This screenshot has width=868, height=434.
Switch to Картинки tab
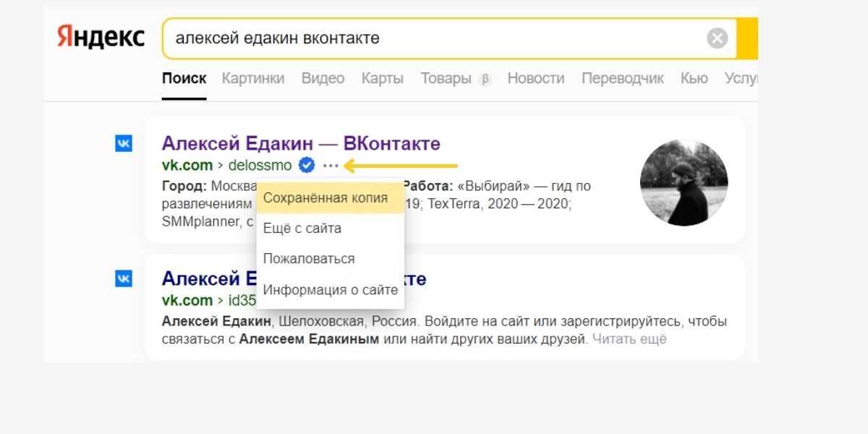click(x=253, y=78)
